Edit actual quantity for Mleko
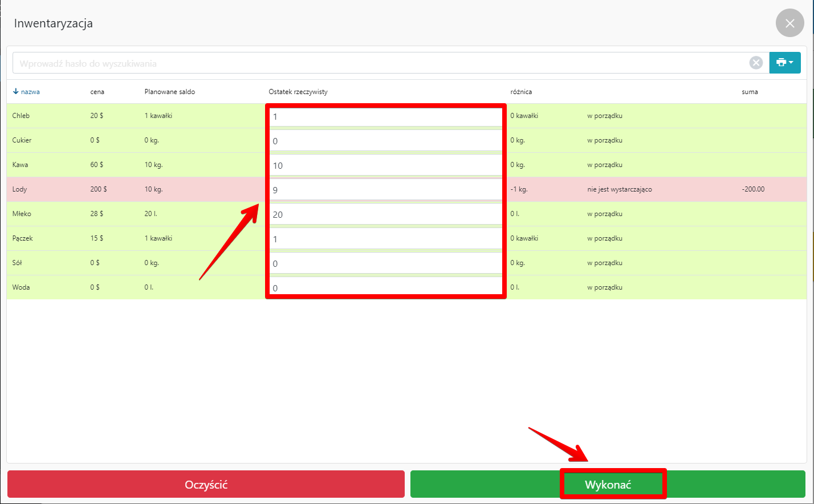 385,215
